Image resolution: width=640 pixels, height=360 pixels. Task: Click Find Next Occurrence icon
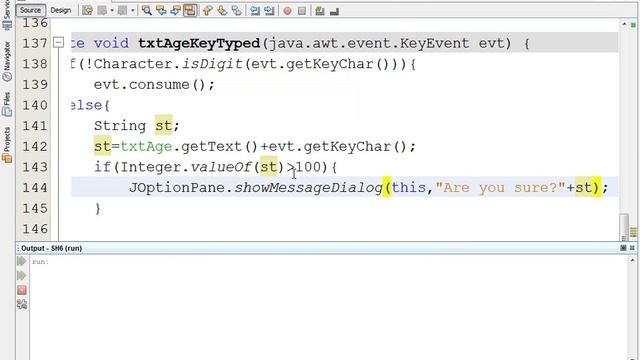pos(176,11)
